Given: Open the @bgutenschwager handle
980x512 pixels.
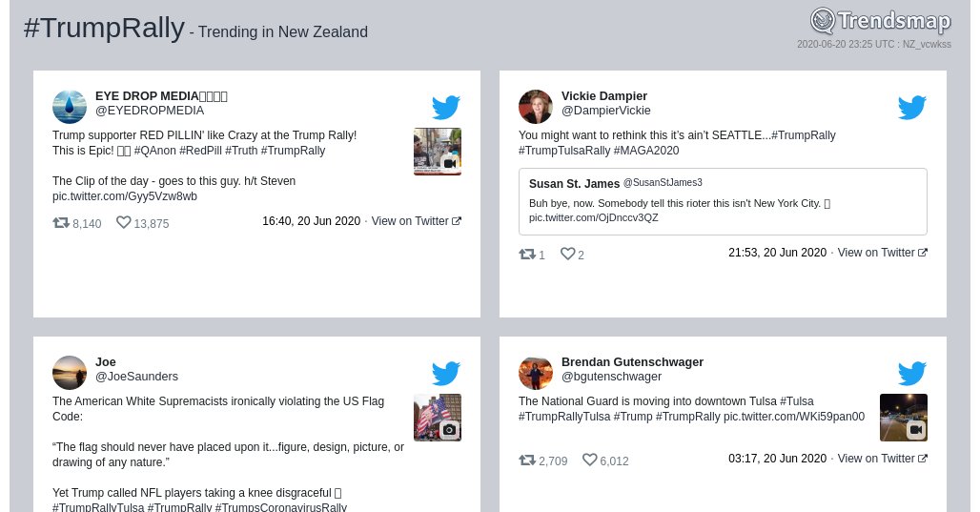Looking at the screenshot, I should click(611, 377).
